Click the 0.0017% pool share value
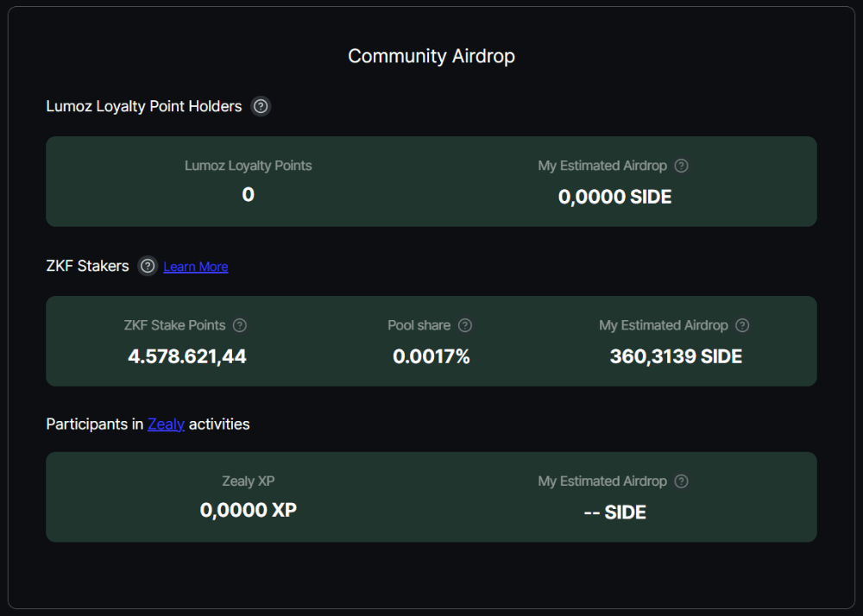The height and width of the screenshot is (616, 863). point(431,356)
